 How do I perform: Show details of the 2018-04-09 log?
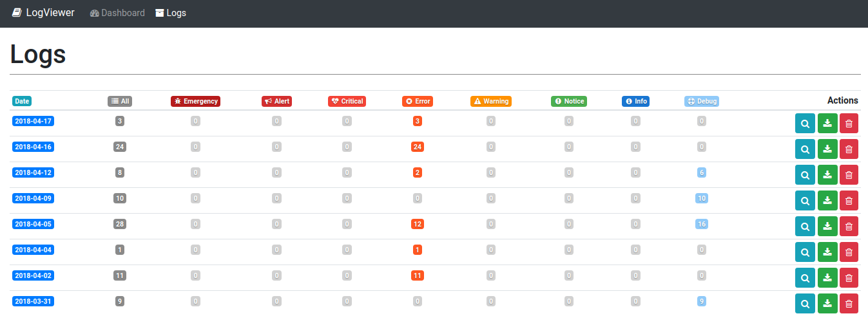click(805, 201)
